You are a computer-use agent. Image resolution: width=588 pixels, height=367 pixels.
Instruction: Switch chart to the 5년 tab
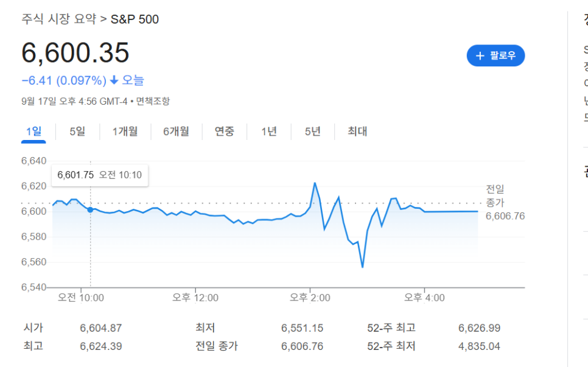click(312, 131)
